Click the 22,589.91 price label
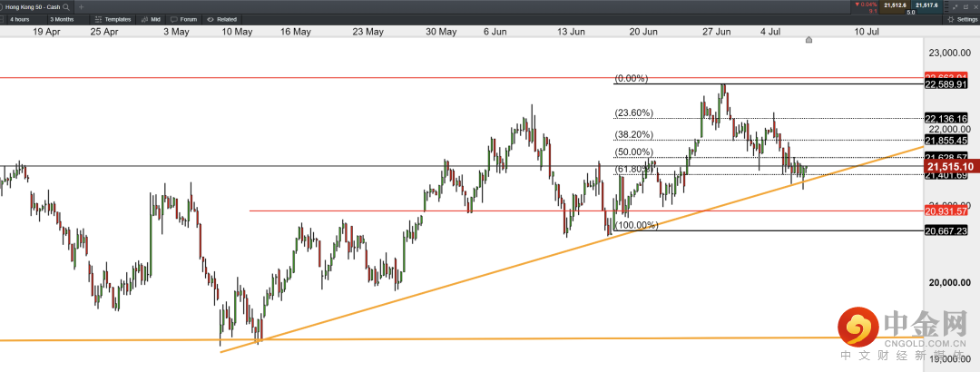This screenshot has height=372, width=980. (x=946, y=84)
